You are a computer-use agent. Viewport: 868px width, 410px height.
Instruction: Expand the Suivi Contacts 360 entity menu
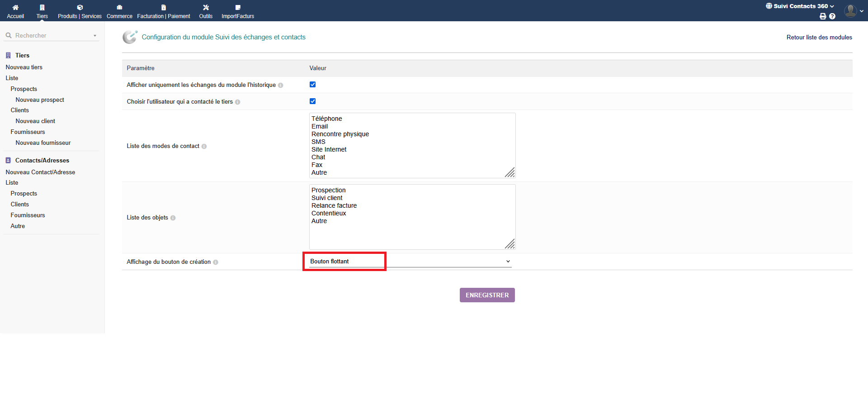coord(800,6)
